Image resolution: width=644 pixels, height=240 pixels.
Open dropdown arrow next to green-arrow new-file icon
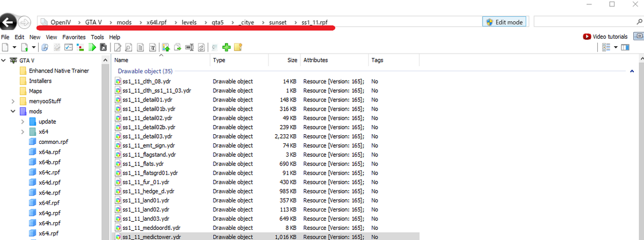[x=33, y=47]
